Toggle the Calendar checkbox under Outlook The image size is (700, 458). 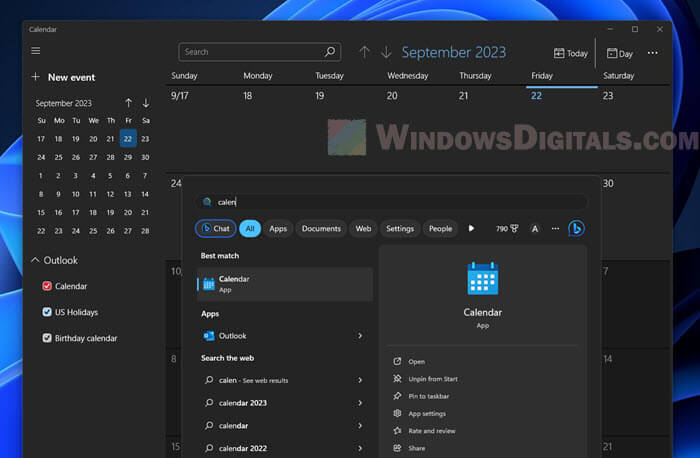pos(47,286)
